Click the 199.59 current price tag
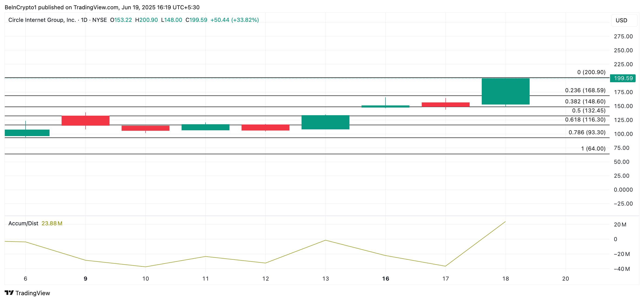The image size is (644, 301). (x=623, y=78)
